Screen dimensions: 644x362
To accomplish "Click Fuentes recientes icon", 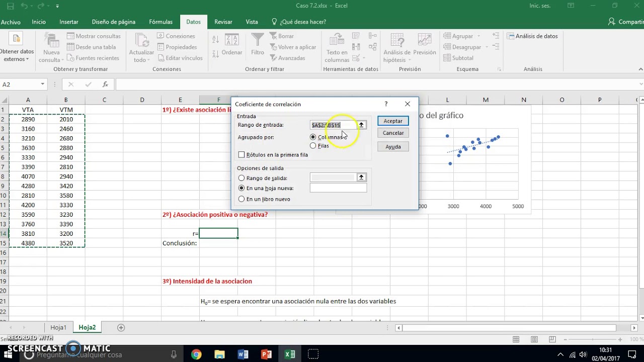I will point(71,58).
